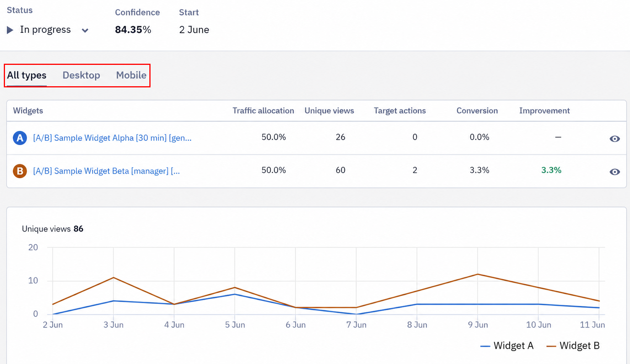
Task: Click the In progress status text
Action: (45, 30)
